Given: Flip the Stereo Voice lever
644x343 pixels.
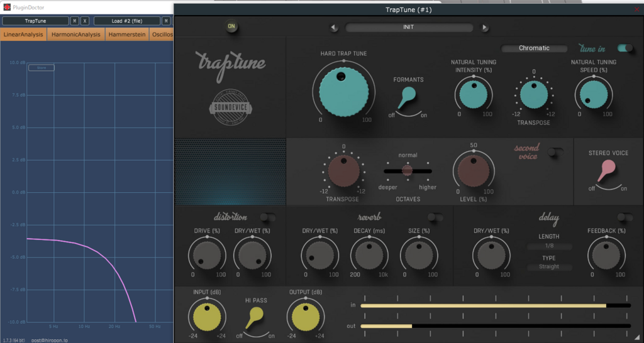Looking at the screenshot, I should [606, 171].
